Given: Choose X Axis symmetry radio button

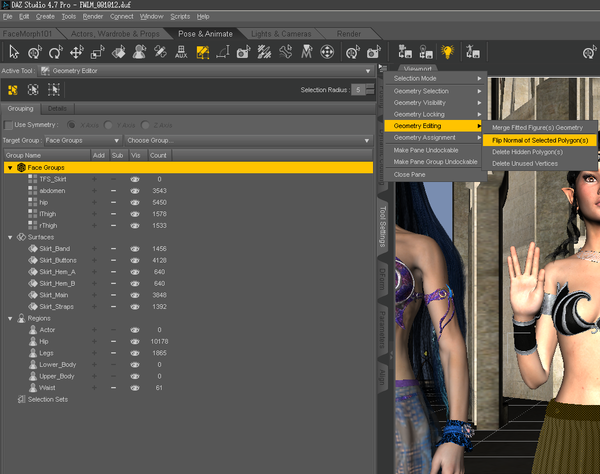Looking at the screenshot, I should 71,125.
